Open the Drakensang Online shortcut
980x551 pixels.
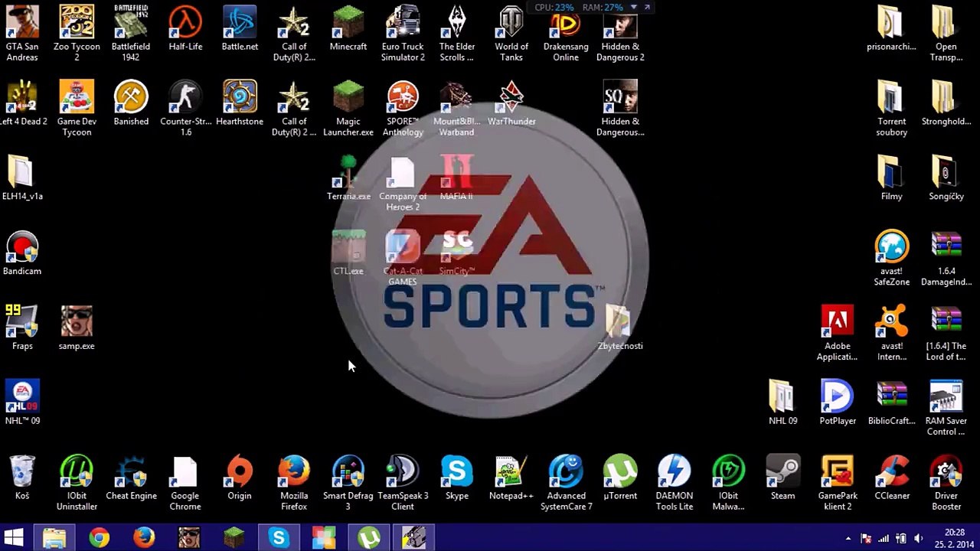[566, 33]
